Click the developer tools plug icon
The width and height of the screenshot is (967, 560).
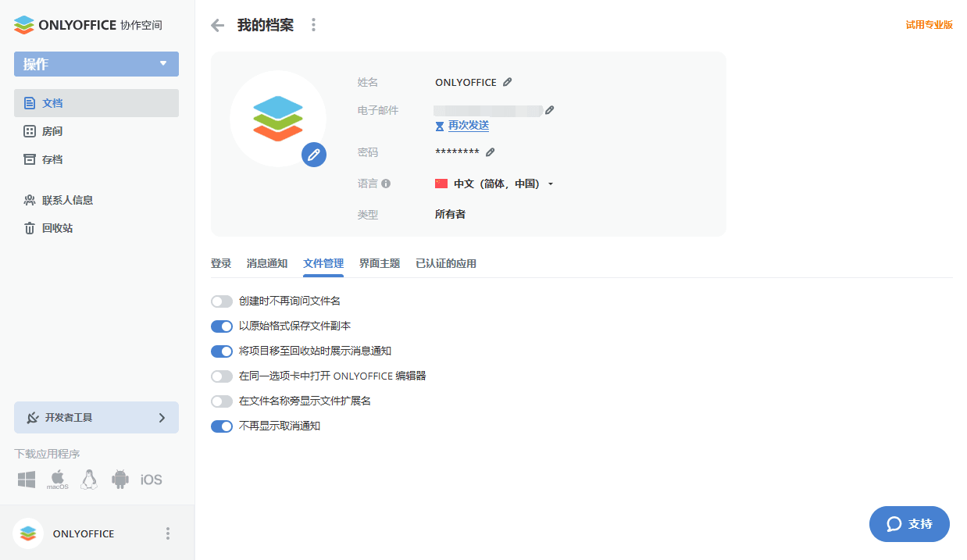[x=33, y=418]
